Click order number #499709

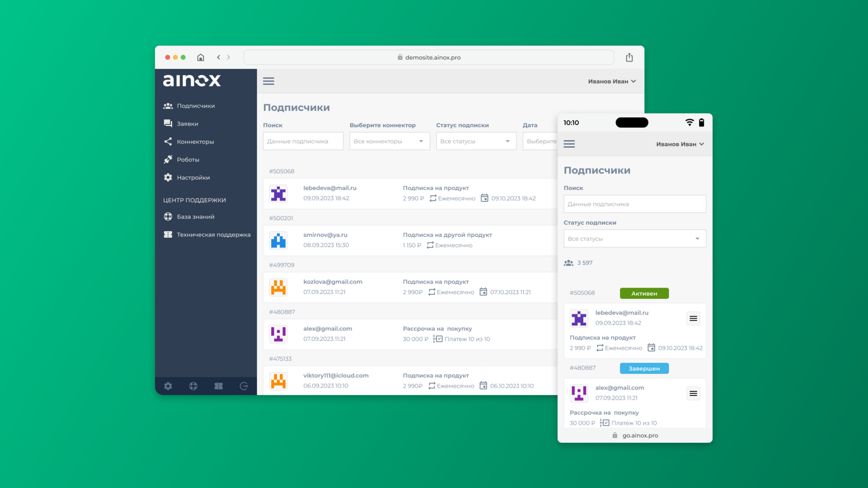click(282, 265)
